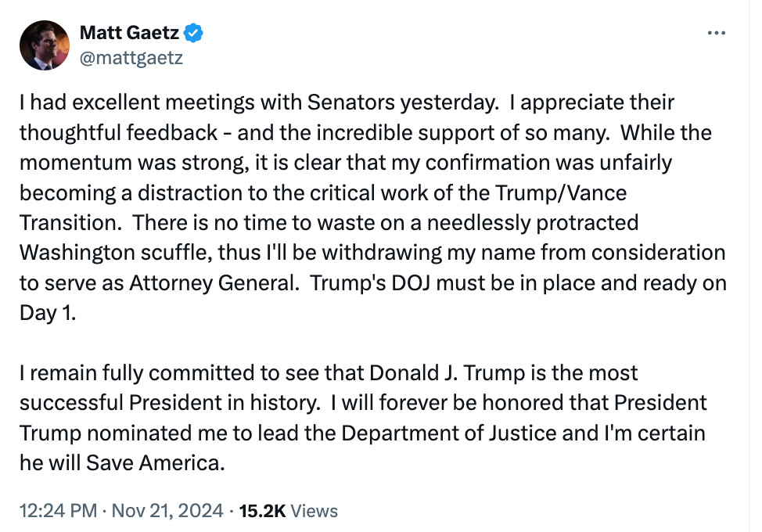Open the @mattgaetz handle link
This screenshot has width=762, height=532.
point(131,58)
